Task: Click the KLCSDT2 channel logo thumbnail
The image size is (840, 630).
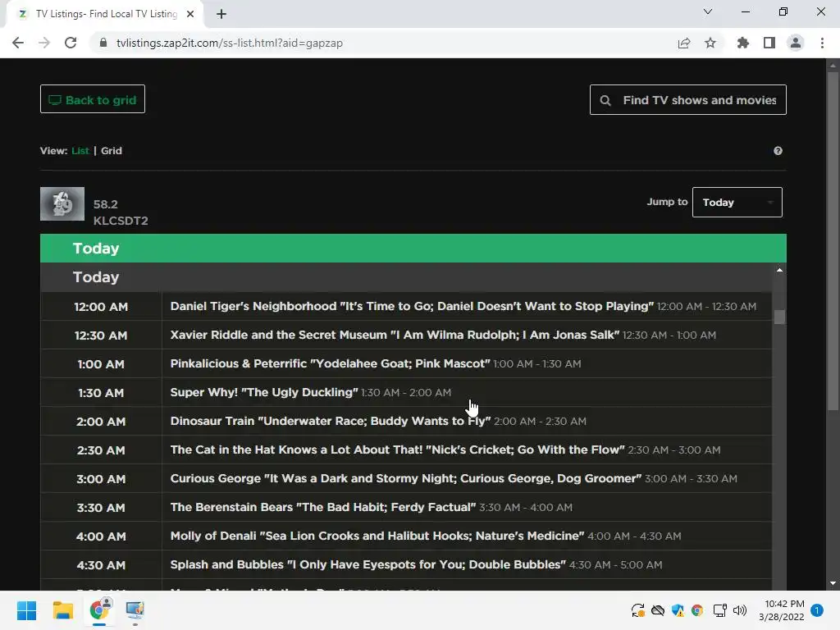Action: 62,203
